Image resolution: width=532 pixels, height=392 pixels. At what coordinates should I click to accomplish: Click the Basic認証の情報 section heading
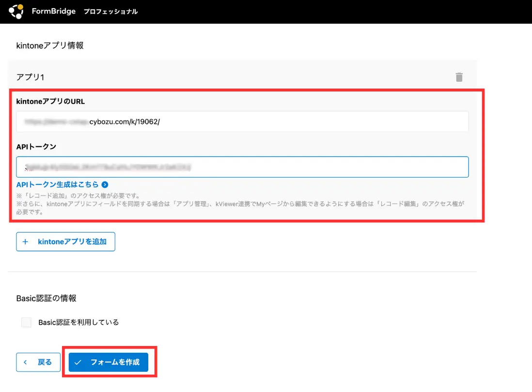point(46,298)
